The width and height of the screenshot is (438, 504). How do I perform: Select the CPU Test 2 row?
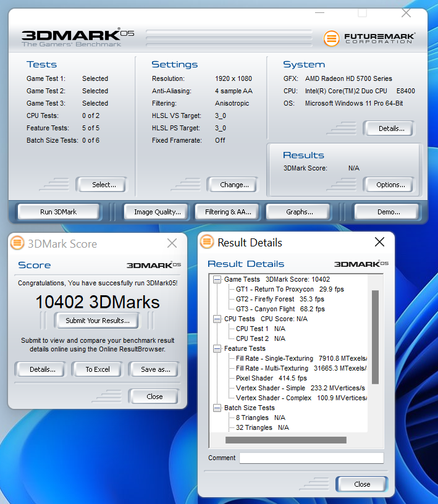click(x=261, y=339)
